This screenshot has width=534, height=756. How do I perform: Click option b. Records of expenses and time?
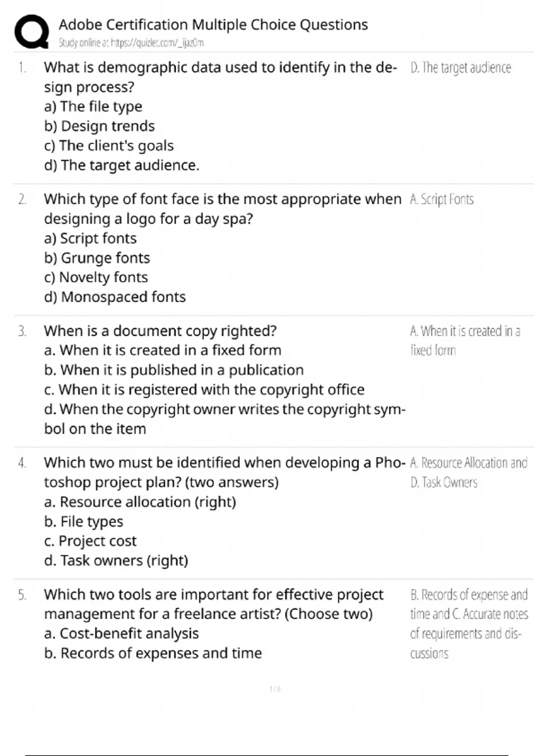[x=153, y=653]
